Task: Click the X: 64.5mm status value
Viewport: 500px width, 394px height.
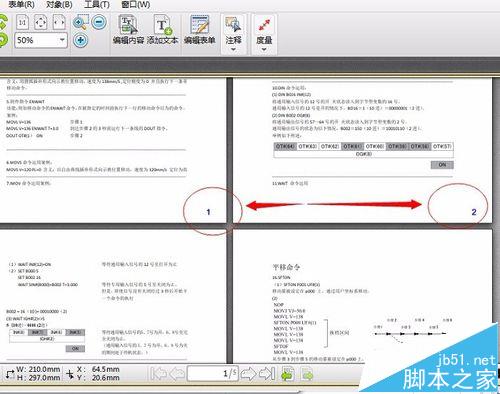Action: click(98, 369)
